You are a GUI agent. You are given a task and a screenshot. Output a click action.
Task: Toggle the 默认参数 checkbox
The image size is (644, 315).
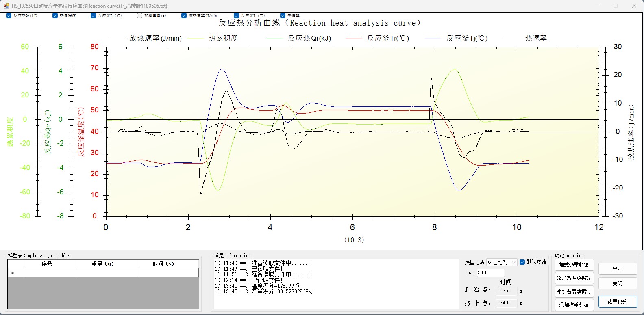(x=522, y=262)
